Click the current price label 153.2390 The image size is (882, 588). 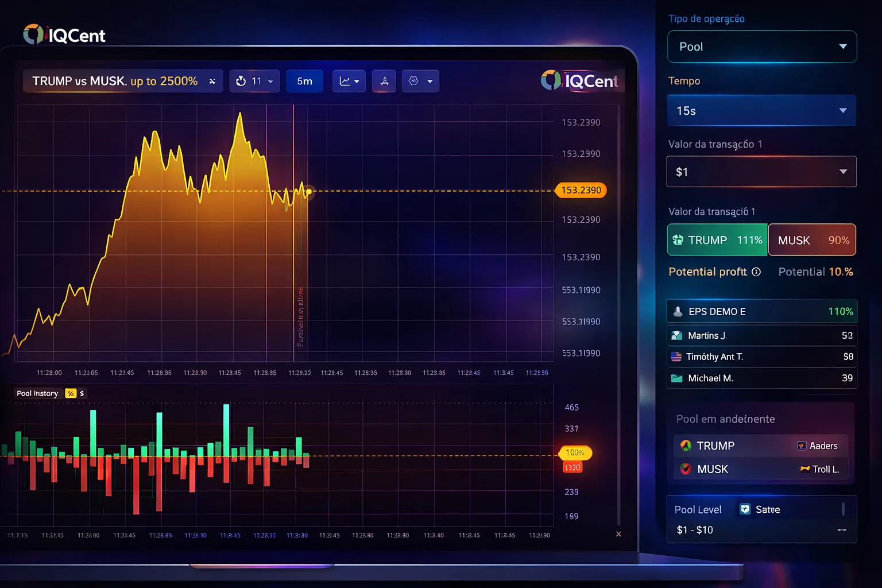581,190
